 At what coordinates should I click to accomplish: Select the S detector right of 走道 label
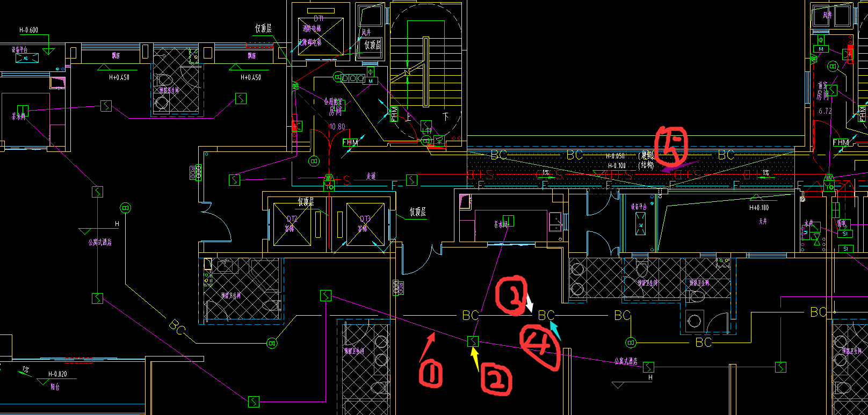coord(411,180)
